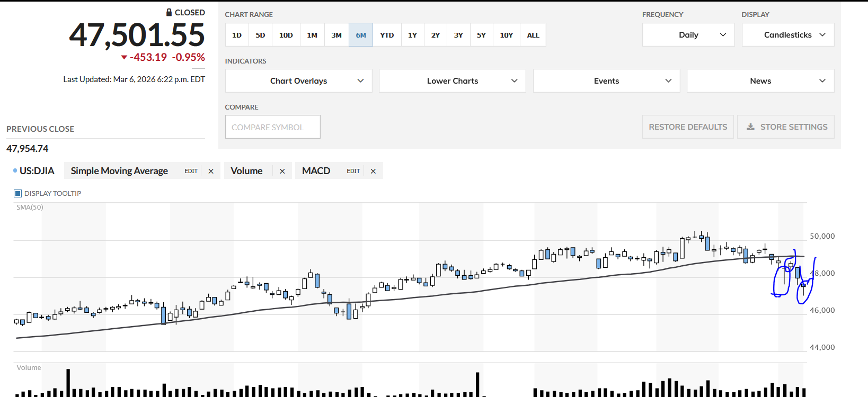Screen dimensions: 868x397
Task: Select the 3M chart range
Action: [x=336, y=35]
